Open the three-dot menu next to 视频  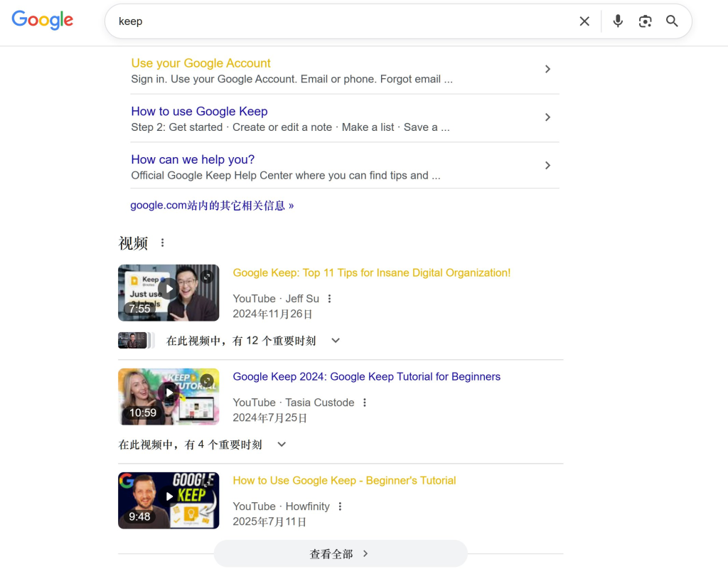tap(162, 242)
